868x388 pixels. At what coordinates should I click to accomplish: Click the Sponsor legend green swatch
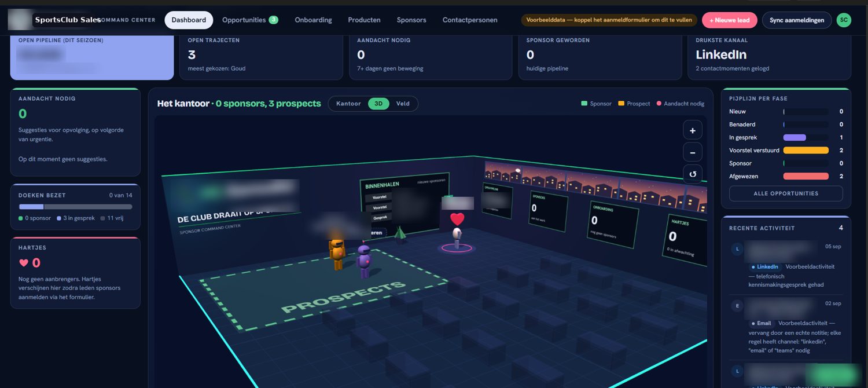coord(584,104)
